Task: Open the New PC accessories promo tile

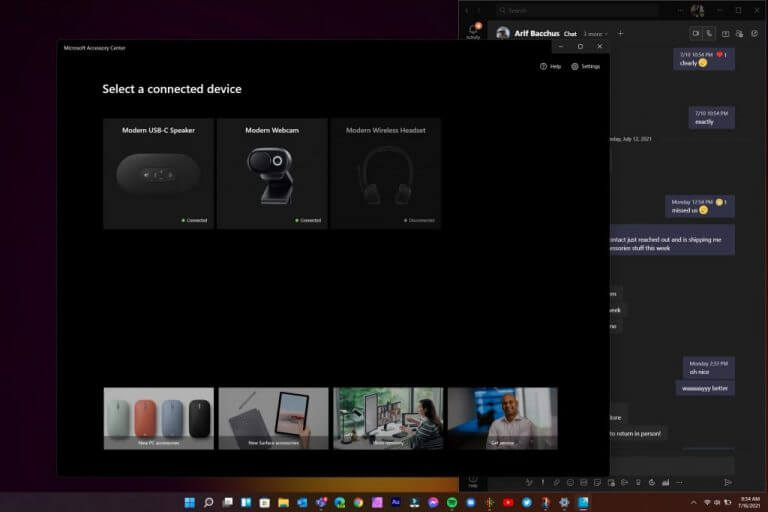Action: click(159, 418)
